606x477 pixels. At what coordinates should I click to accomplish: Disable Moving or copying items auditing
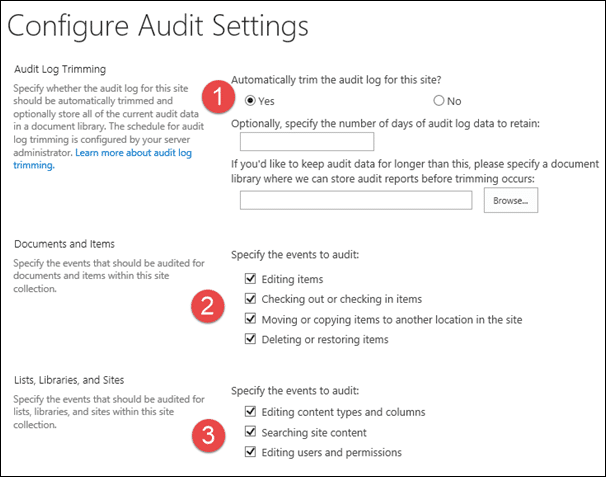tap(249, 319)
